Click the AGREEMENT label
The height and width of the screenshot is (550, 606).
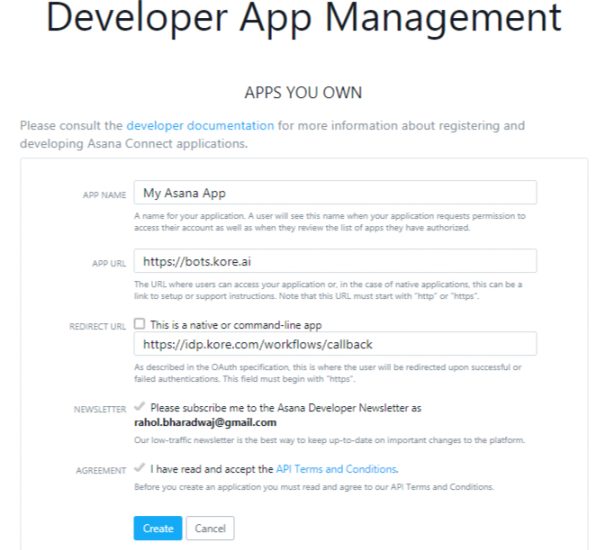[101, 470]
